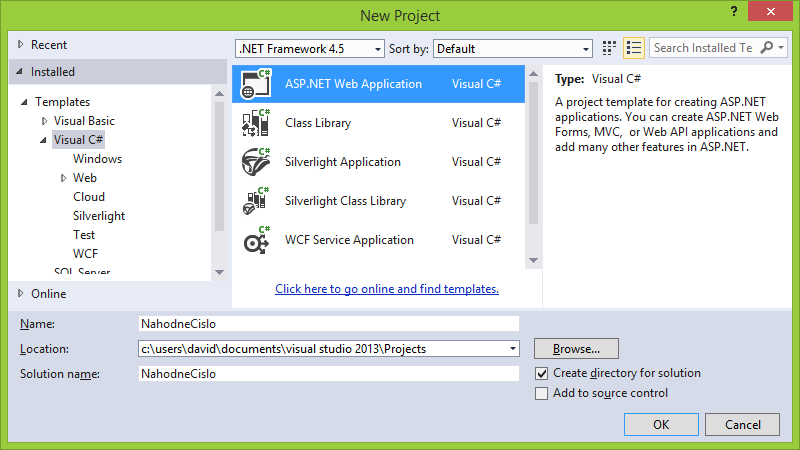
Task: Click the template list scrollbar thumb
Action: click(x=534, y=153)
